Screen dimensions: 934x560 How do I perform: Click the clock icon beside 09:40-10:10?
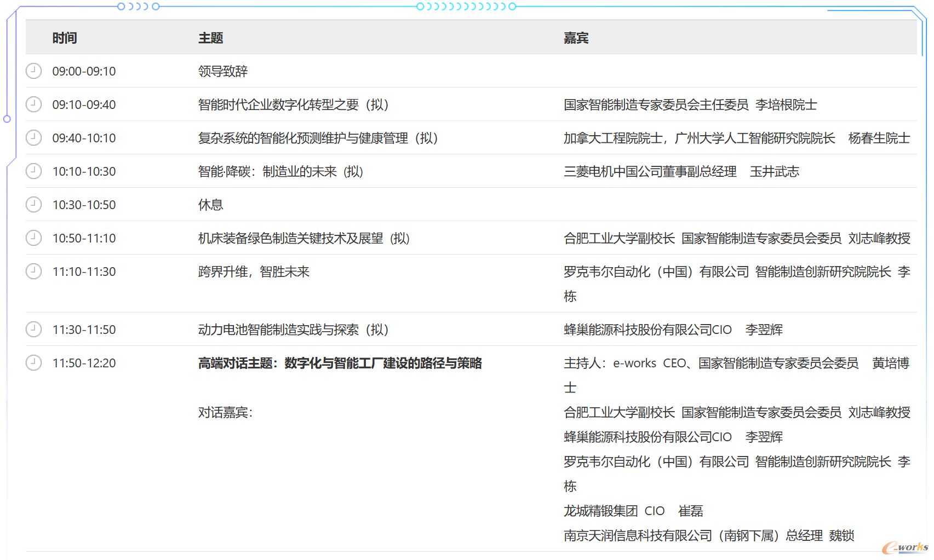[x=33, y=137]
